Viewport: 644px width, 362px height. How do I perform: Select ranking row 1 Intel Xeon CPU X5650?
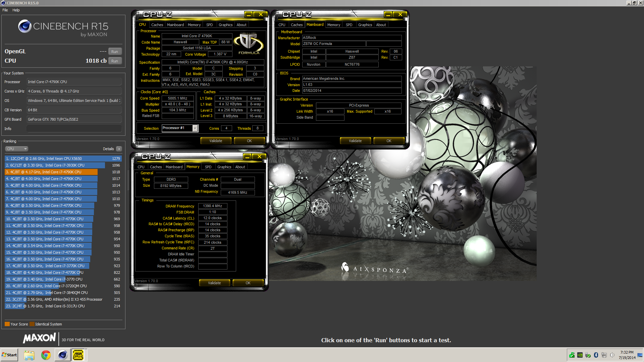63,159
